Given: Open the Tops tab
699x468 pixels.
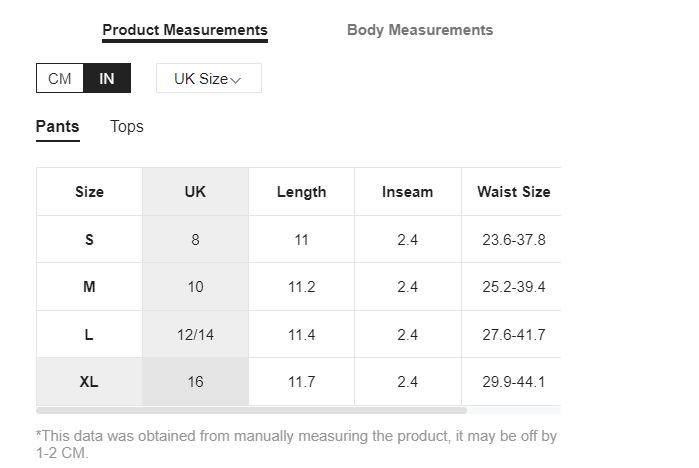Looking at the screenshot, I should click(127, 127).
